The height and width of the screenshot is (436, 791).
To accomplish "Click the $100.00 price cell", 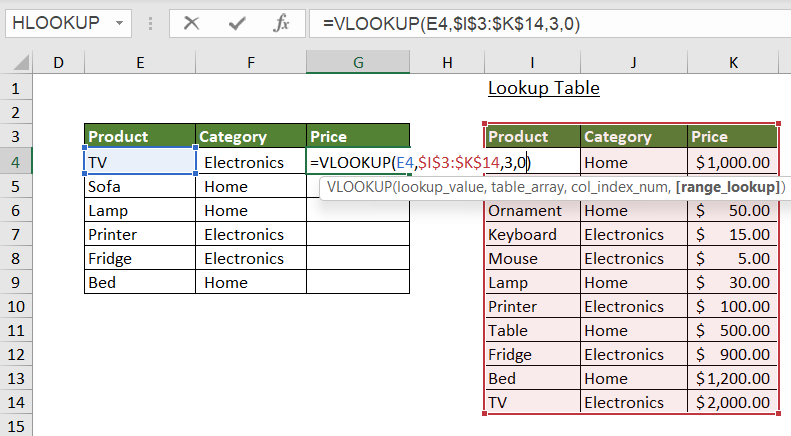I will point(732,306).
